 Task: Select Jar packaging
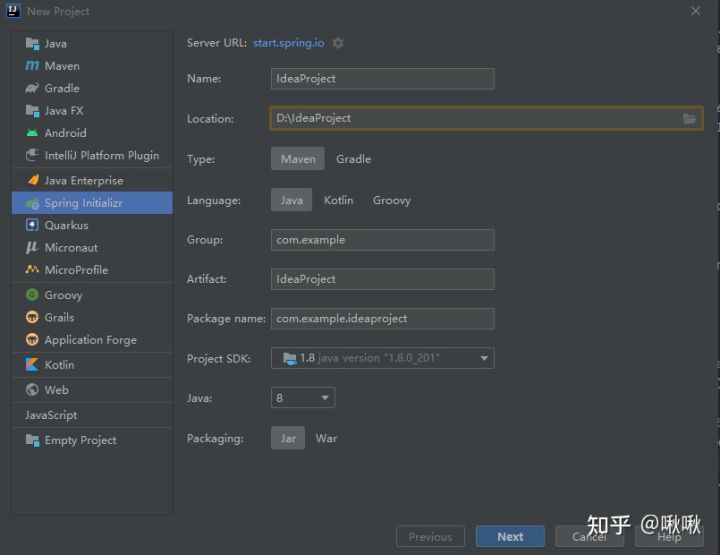(288, 438)
